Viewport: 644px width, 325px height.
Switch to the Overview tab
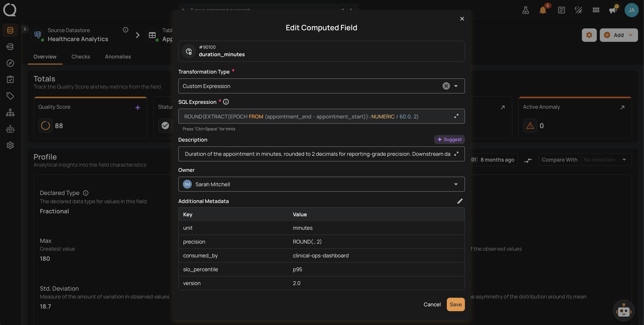coord(45,57)
